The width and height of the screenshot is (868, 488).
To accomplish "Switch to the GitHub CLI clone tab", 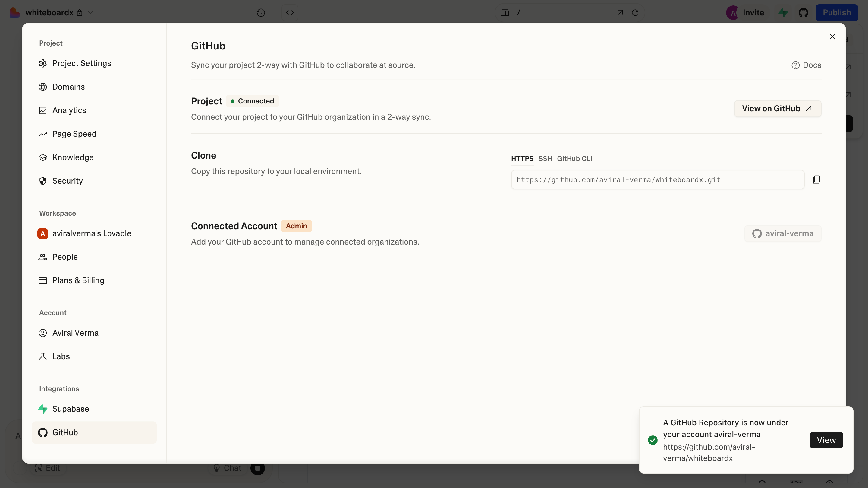I will [574, 159].
